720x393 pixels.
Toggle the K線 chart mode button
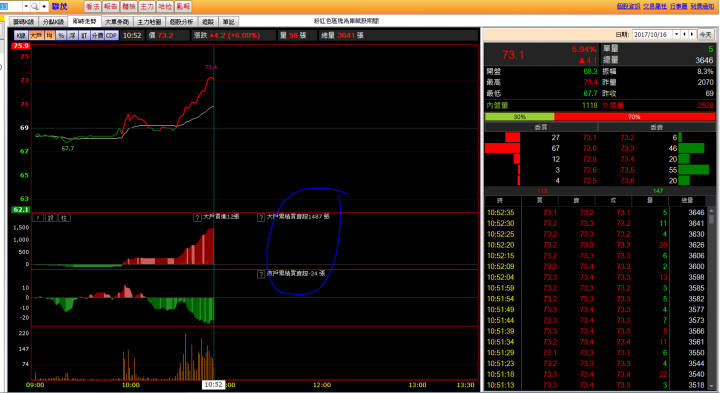coord(21,35)
